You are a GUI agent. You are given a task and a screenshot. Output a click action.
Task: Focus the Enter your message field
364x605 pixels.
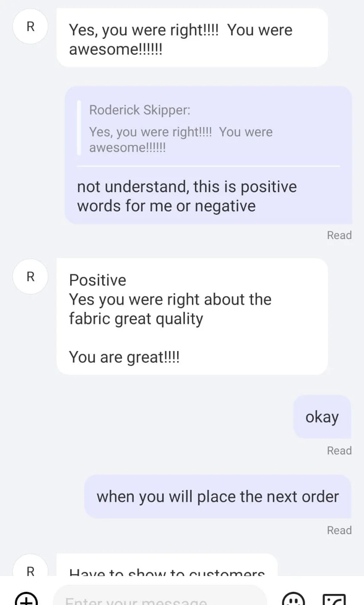(160, 599)
